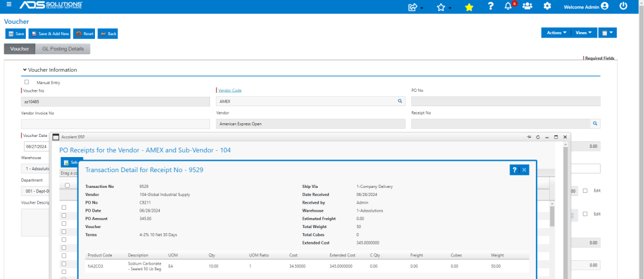
Task: Save the voucher
Action: pyautogui.click(x=16, y=34)
